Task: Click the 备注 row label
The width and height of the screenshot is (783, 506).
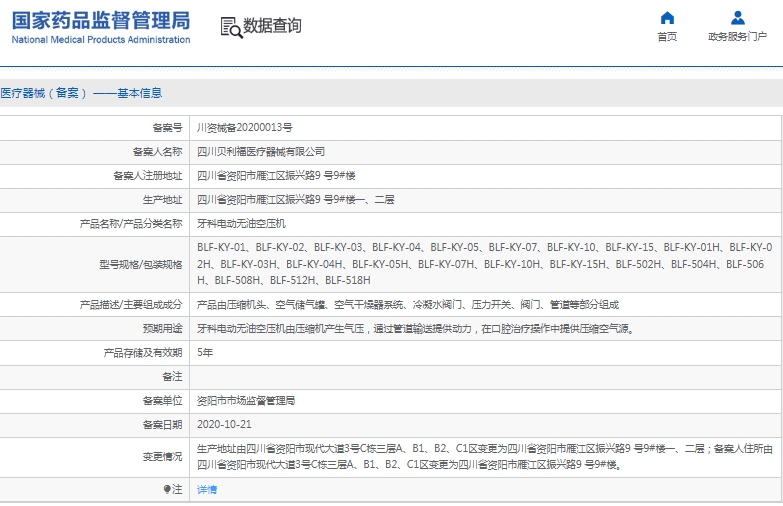Action: click(x=172, y=376)
